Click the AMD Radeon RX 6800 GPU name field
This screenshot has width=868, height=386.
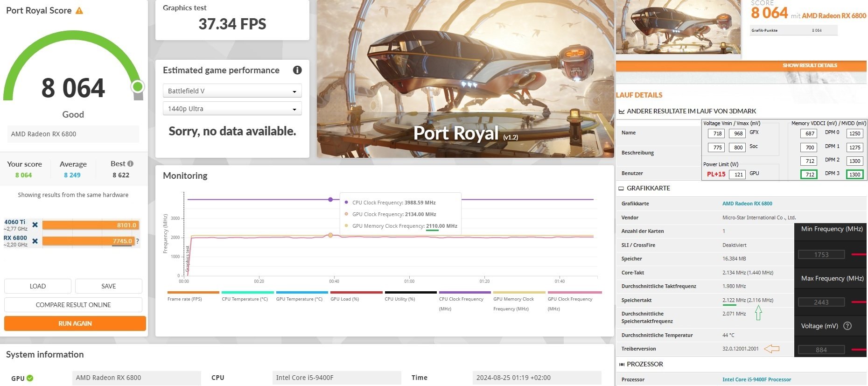point(137,378)
